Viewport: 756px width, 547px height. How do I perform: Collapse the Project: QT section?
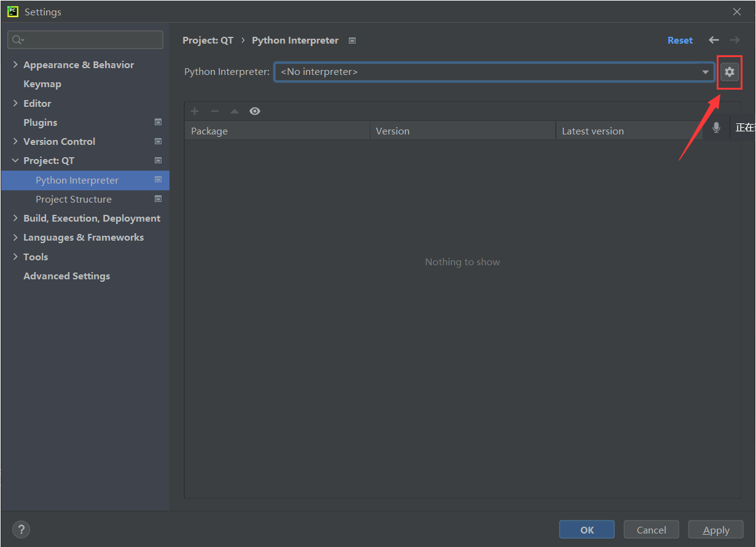pyautogui.click(x=15, y=160)
